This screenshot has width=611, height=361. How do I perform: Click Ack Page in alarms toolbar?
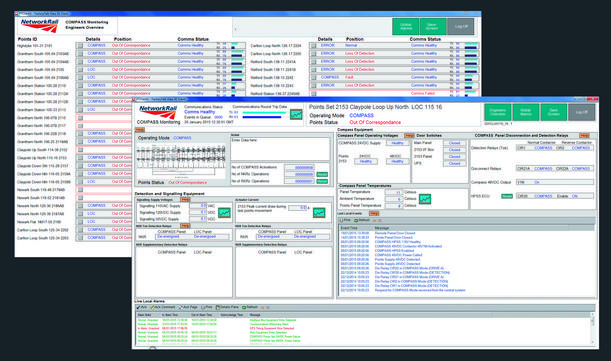coord(188,307)
